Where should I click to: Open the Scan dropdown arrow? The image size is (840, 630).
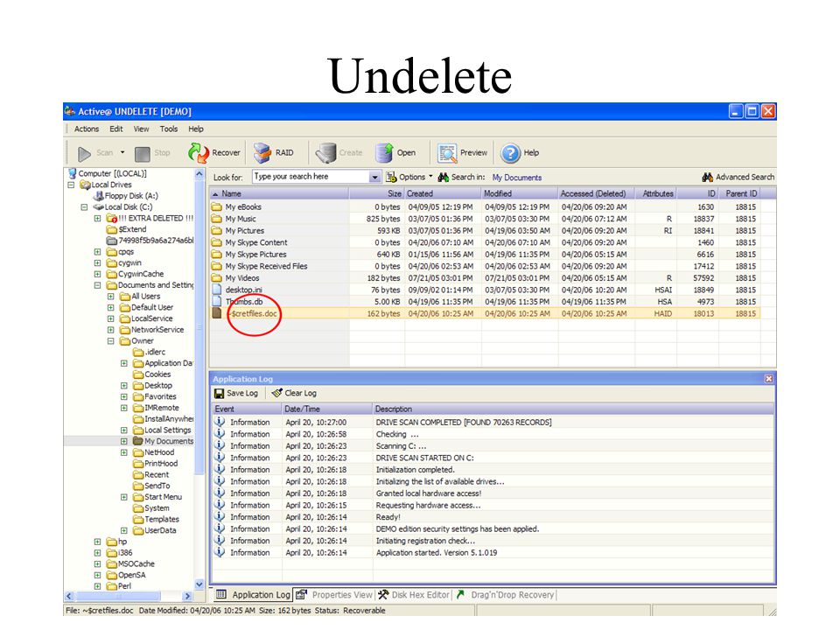[x=122, y=152]
